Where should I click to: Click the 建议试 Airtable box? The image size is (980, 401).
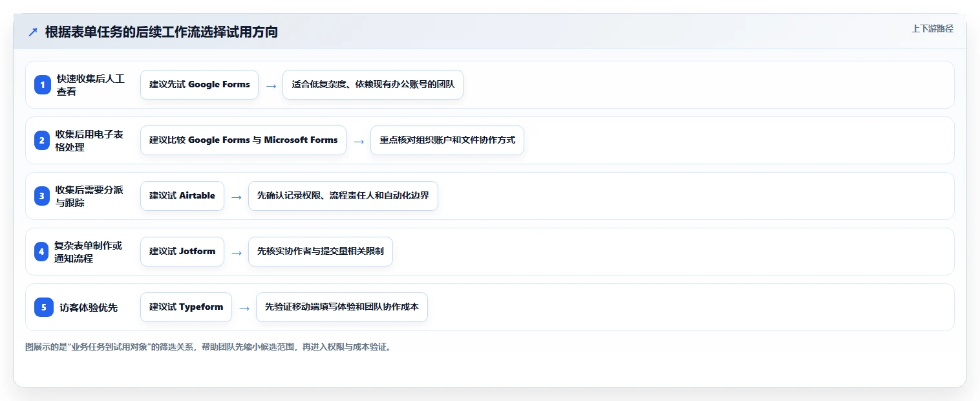(x=182, y=196)
